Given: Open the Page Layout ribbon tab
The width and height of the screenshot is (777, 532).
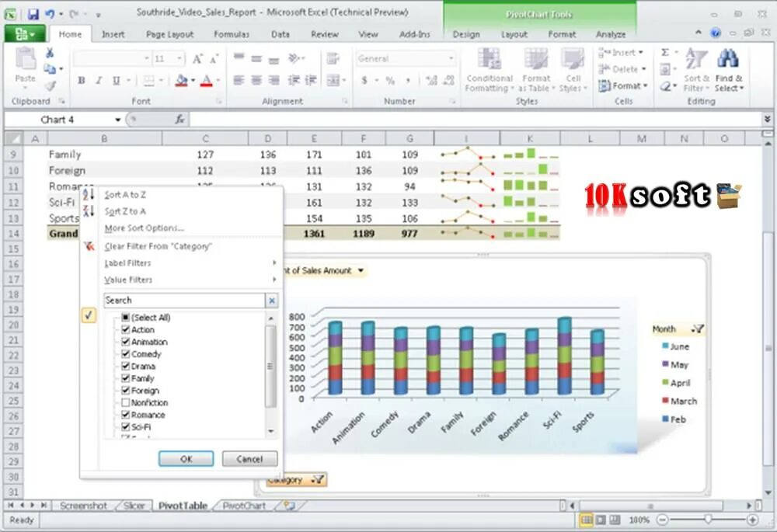Looking at the screenshot, I should click(169, 34).
